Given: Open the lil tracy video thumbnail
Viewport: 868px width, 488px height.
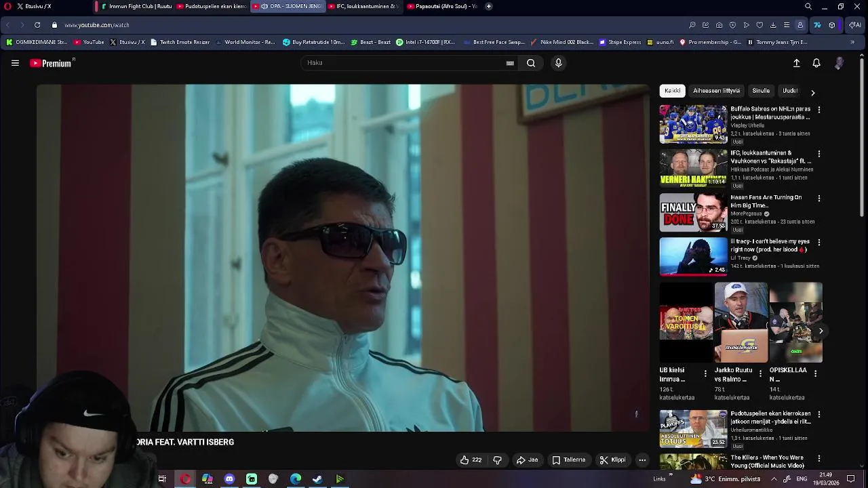Looking at the screenshot, I should [x=693, y=256].
